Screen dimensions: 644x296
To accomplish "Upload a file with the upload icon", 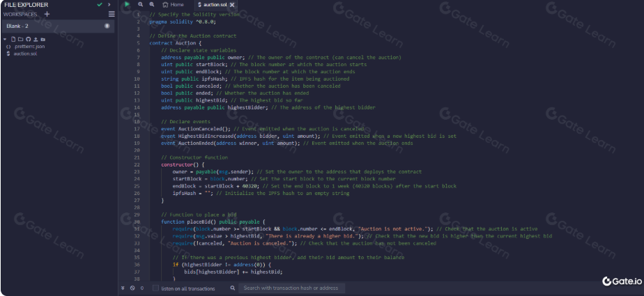I will coord(35,39).
